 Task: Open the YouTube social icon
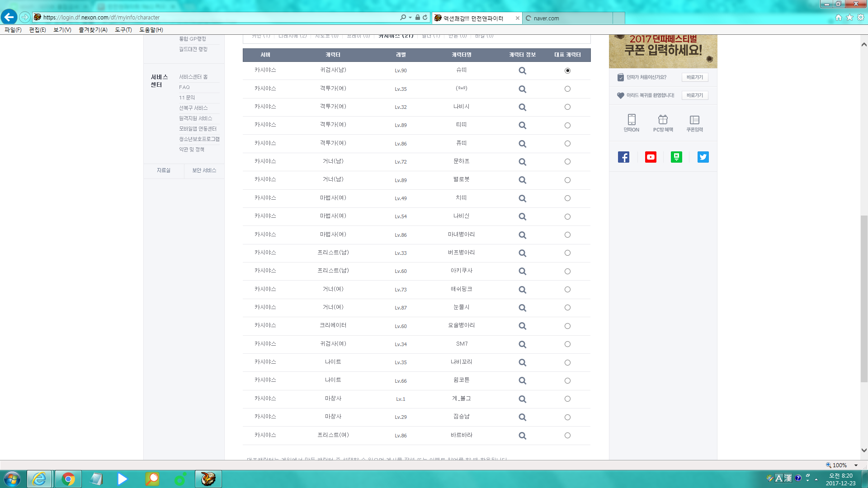tap(651, 157)
